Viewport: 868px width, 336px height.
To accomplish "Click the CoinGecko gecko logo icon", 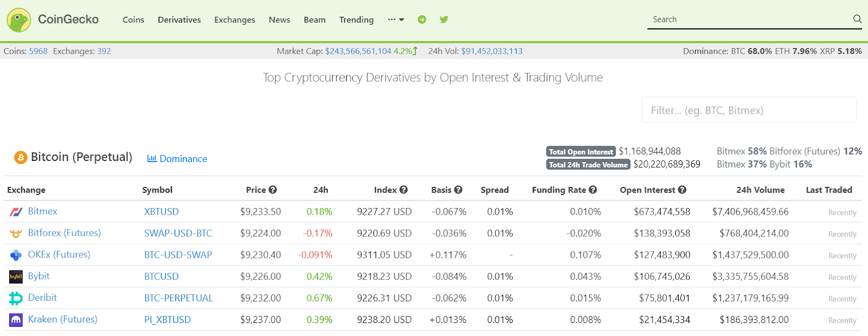I will (19, 20).
